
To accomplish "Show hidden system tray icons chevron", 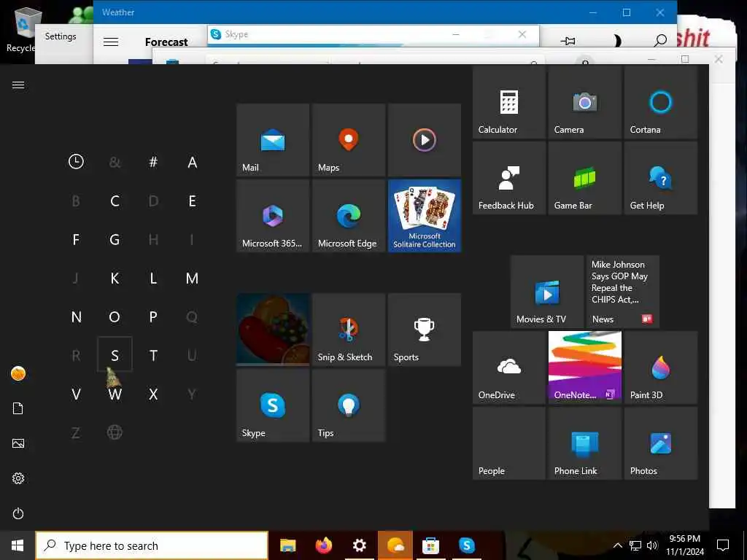I will coord(617,545).
